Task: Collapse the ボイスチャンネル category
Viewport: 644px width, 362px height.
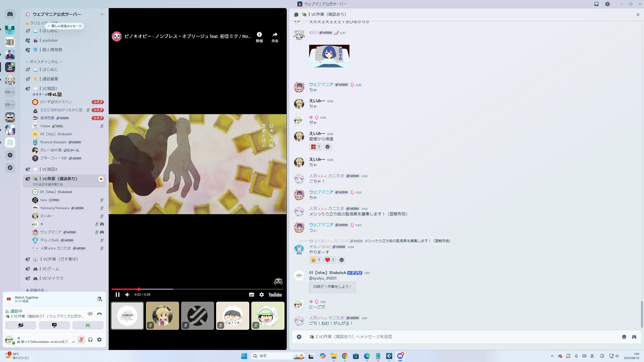Action: 44,62
